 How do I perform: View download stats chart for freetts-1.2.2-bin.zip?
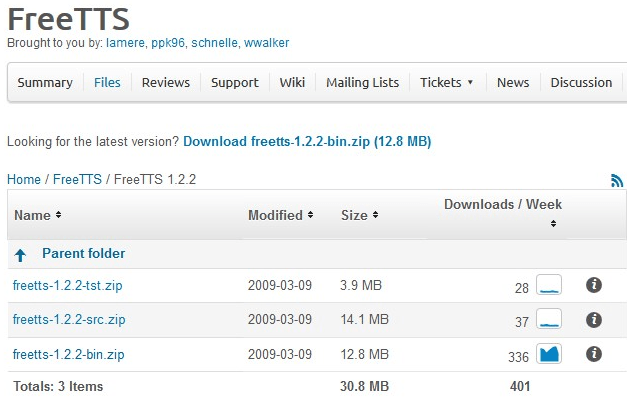click(x=549, y=354)
